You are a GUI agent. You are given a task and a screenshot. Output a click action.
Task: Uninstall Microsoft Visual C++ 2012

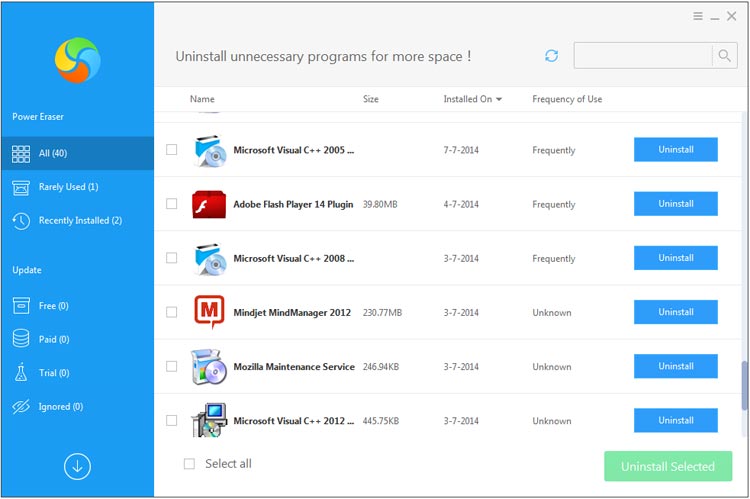[675, 420]
